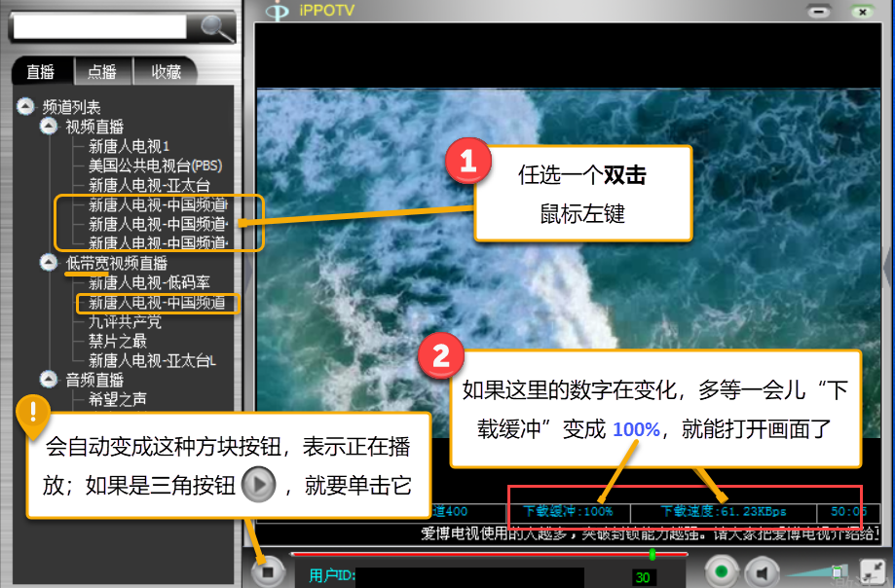Select the 九评共产党 channel entry

(126, 322)
